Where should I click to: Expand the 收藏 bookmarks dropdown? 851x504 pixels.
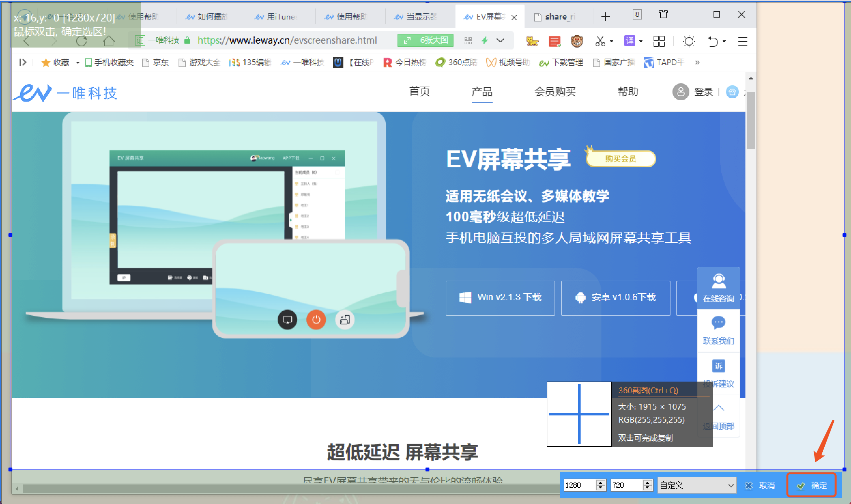(x=78, y=63)
